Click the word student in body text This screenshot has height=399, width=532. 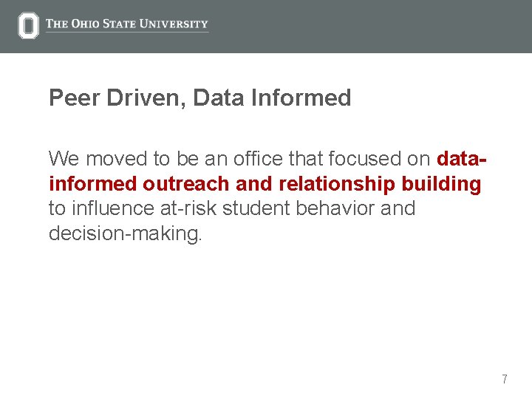[256, 208]
